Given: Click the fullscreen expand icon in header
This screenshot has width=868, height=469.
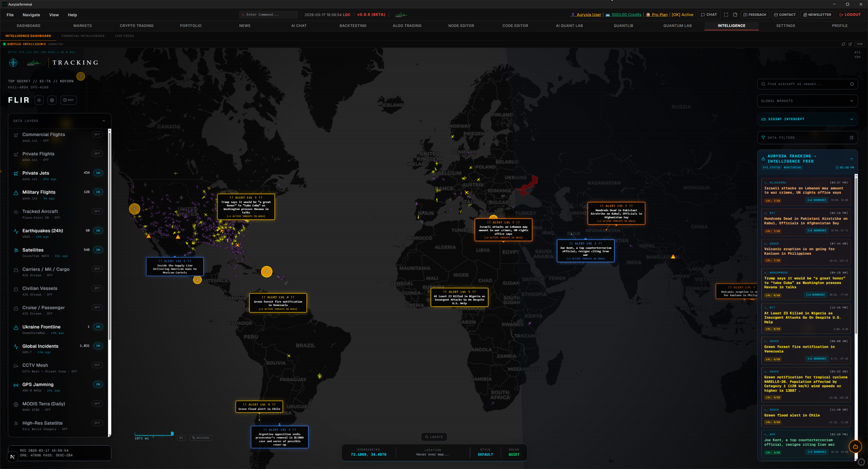Looking at the screenshot, I should click(726, 15).
